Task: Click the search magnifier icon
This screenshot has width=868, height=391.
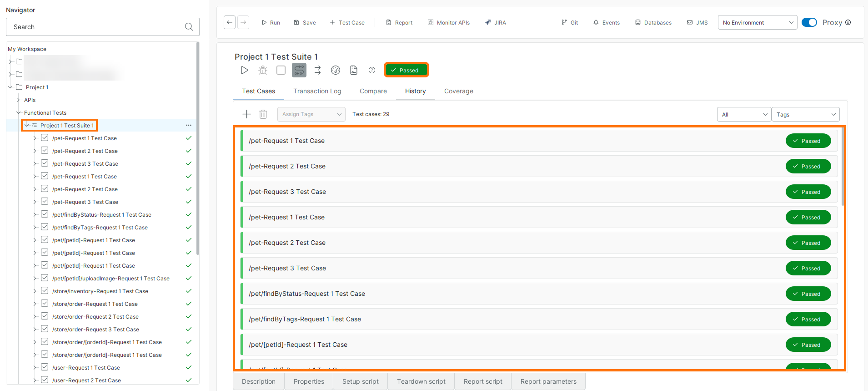Action: [x=189, y=27]
